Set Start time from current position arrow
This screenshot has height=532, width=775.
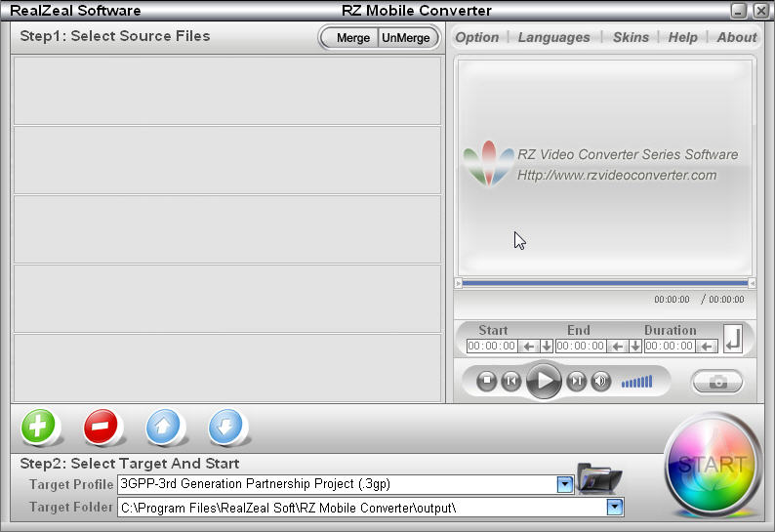(x=528, y=347)
